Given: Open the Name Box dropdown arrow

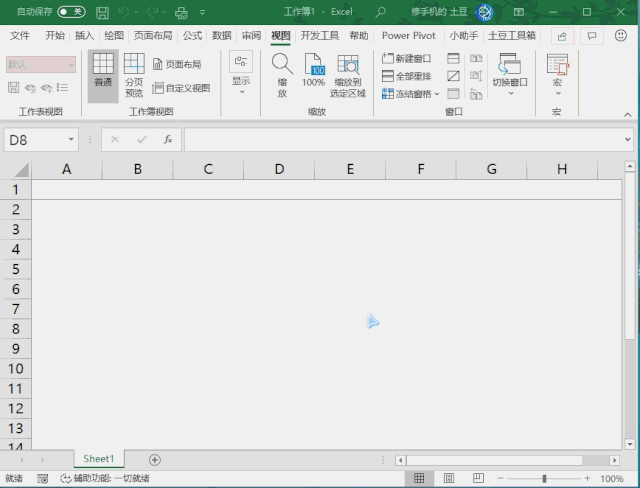Looking at the screenshot, I should (71, 140).
